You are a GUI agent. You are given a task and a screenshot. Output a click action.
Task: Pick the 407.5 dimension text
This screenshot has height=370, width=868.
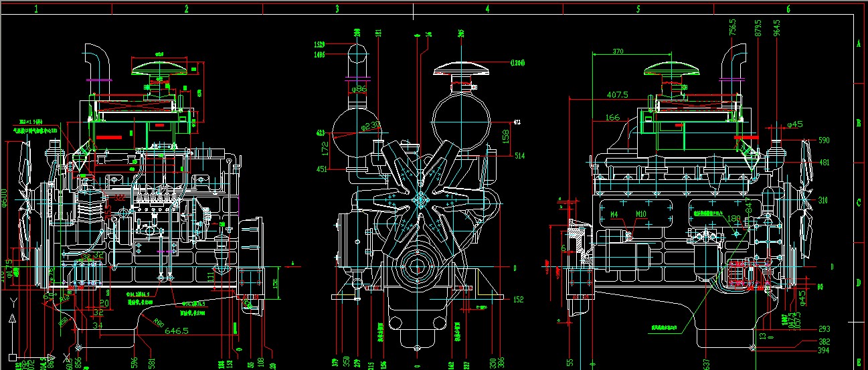[616, 95]
